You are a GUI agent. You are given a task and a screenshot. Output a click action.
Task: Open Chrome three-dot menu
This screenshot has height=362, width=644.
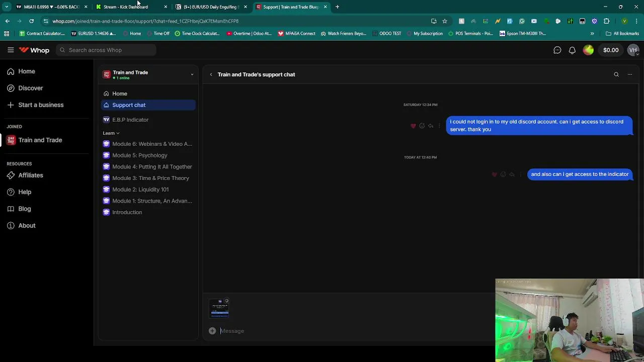tap(636, 21)
